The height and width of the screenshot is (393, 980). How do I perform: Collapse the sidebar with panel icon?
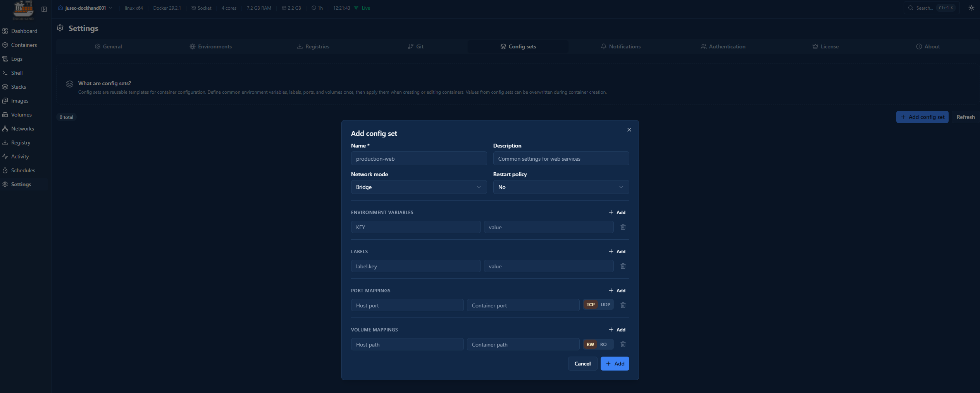point(44,9)
